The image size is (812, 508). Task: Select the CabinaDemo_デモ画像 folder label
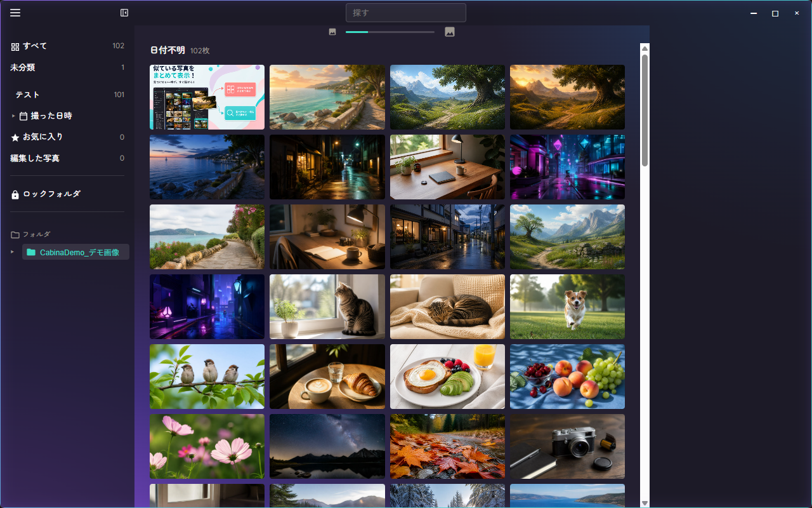click(x=79, y=252)
